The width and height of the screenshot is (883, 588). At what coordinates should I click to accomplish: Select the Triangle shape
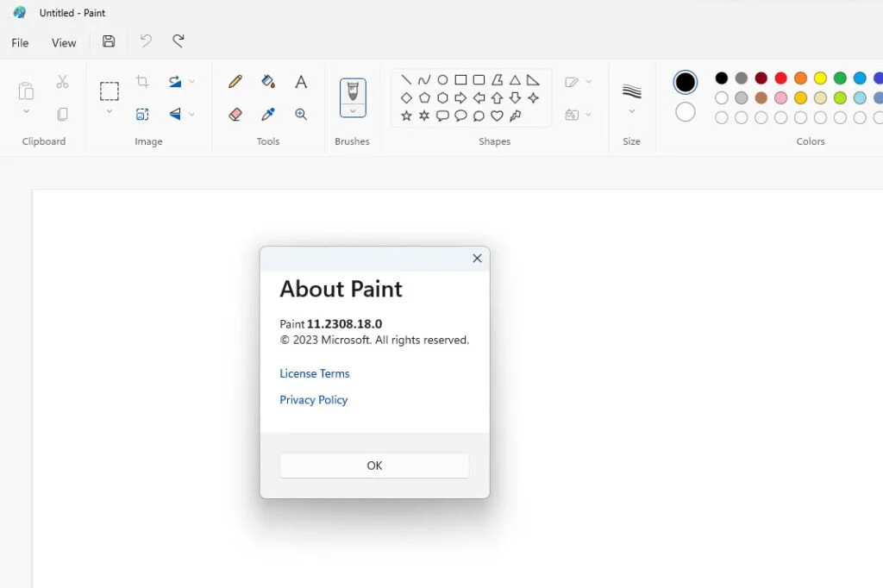(x=515, y=80)
